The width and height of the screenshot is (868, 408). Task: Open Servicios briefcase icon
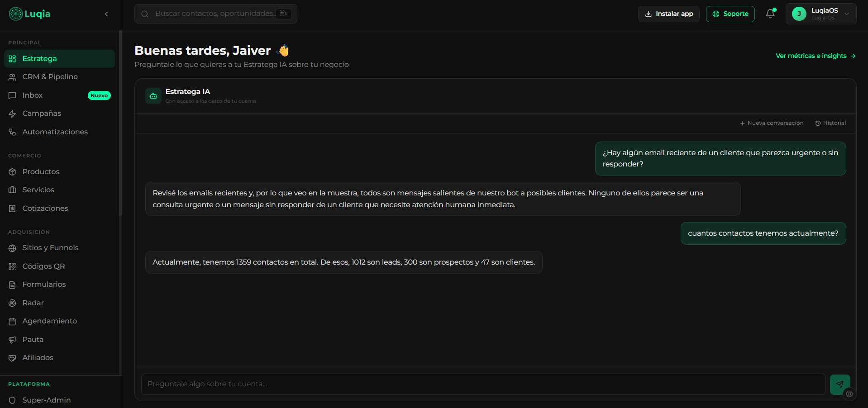[x=12, y=190]
